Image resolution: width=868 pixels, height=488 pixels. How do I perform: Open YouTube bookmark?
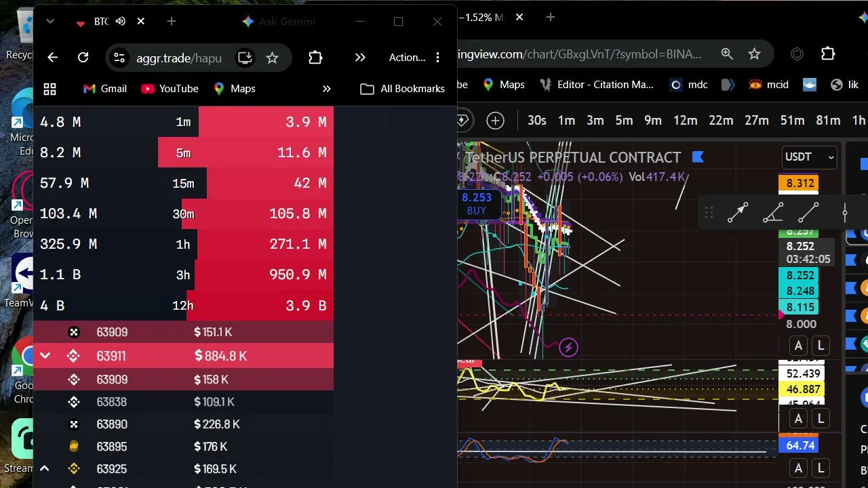(x=170, y=89)
